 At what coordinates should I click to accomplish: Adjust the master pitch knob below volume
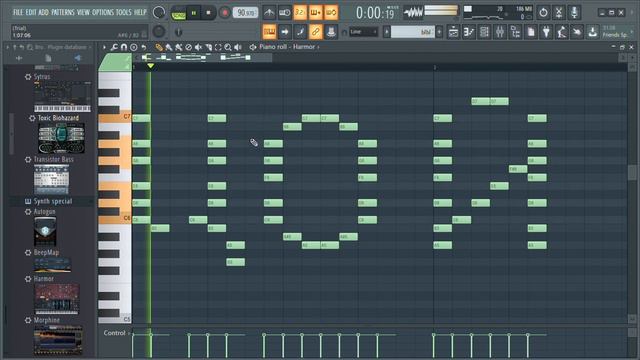(159, 31)
